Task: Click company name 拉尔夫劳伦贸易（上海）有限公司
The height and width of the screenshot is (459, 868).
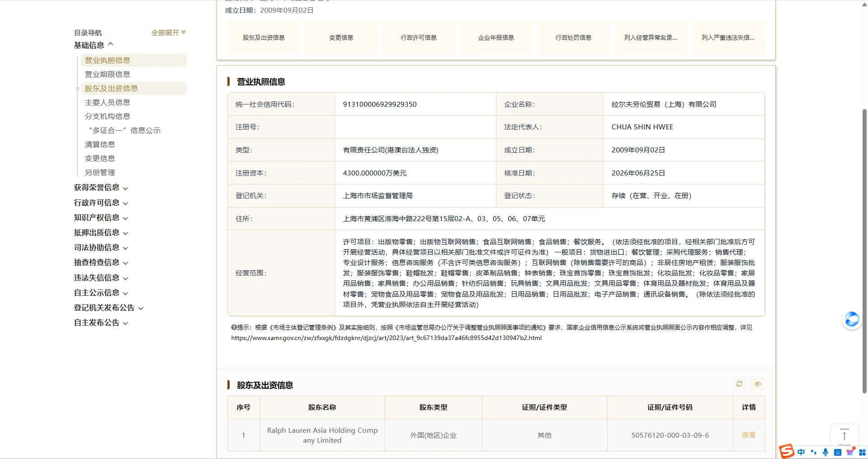Action: click(x=664, y=104)
